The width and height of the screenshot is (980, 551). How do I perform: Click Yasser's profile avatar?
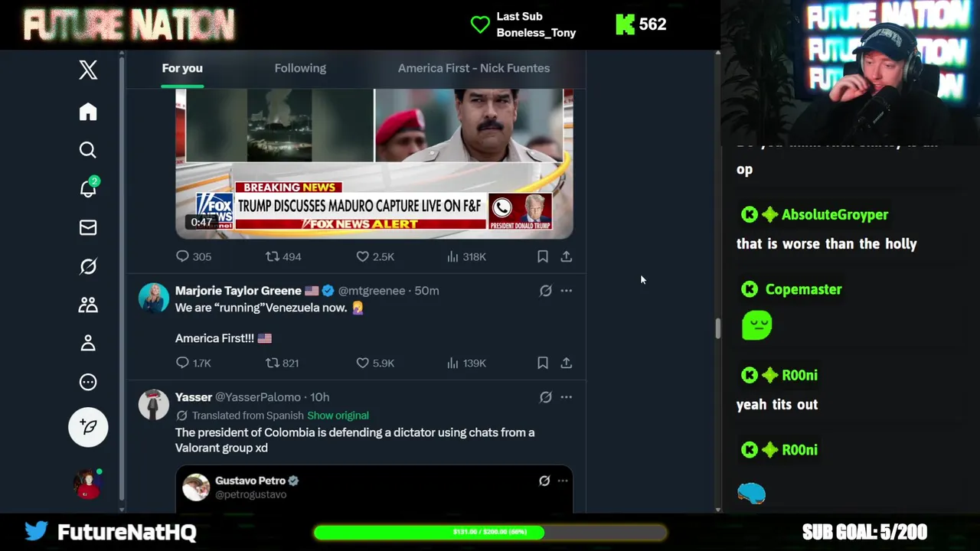pyautogui.click(x=153, y=404)
